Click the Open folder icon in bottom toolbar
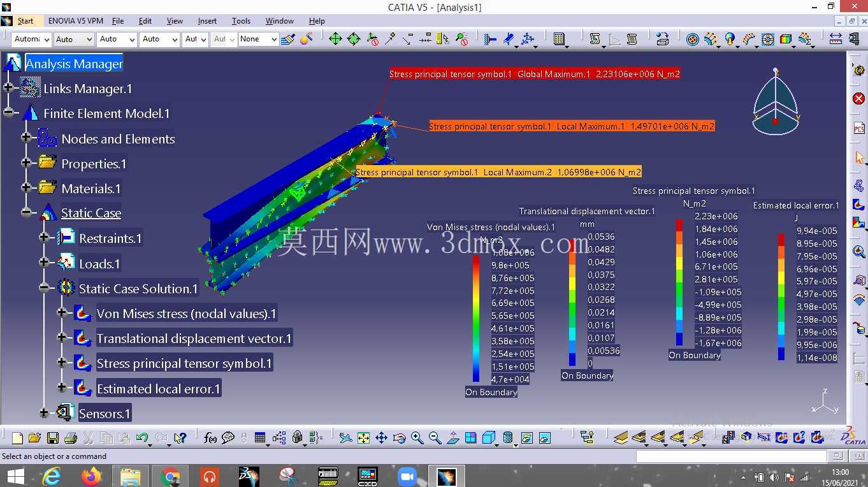 (34, 437)
